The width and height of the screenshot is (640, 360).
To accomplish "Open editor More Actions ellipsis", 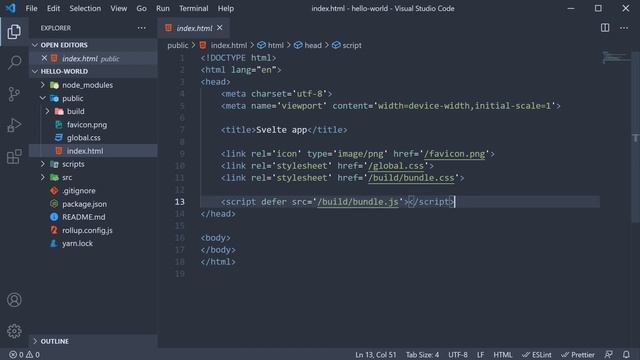I will [624, 28].
